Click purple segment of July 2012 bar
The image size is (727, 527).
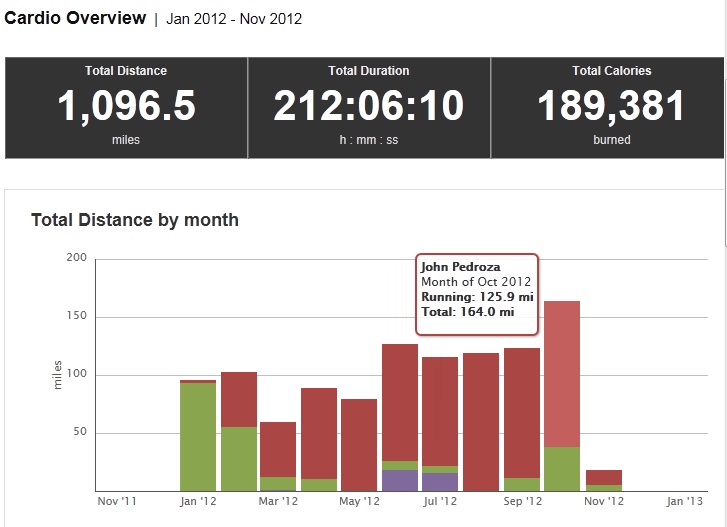tap(440, 482)
